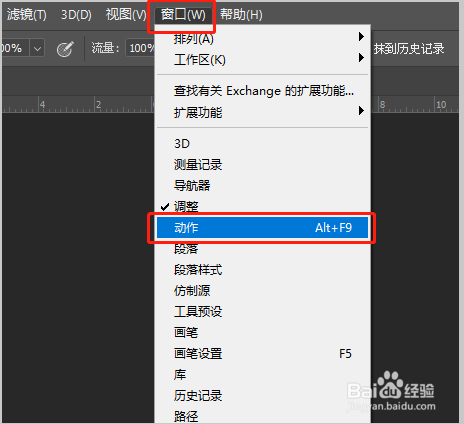This screenshot has width=464, height=424.
Task: Select 段落样式 menu entry
Action: 263,270
